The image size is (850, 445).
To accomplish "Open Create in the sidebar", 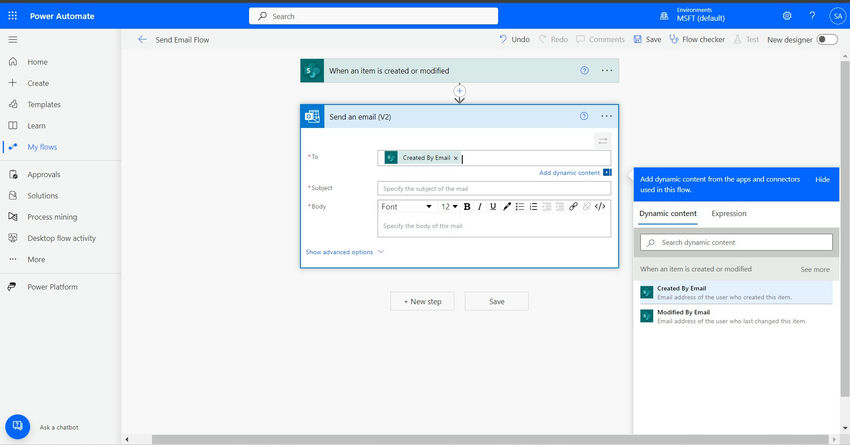I will coord(38,83).
